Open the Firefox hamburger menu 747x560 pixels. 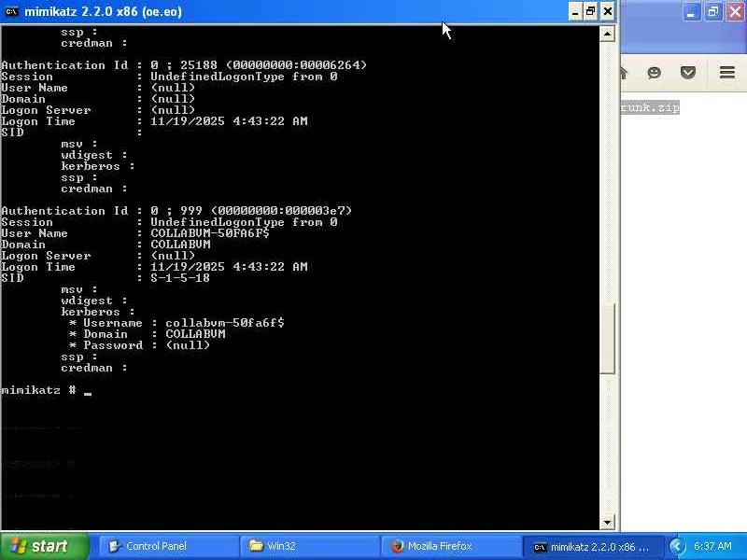(727, 73)
